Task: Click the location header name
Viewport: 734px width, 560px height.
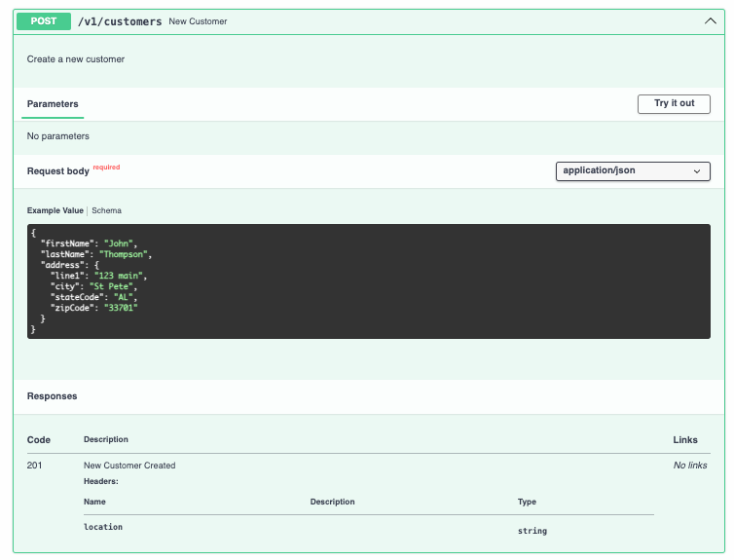Action: click(103, 527)
